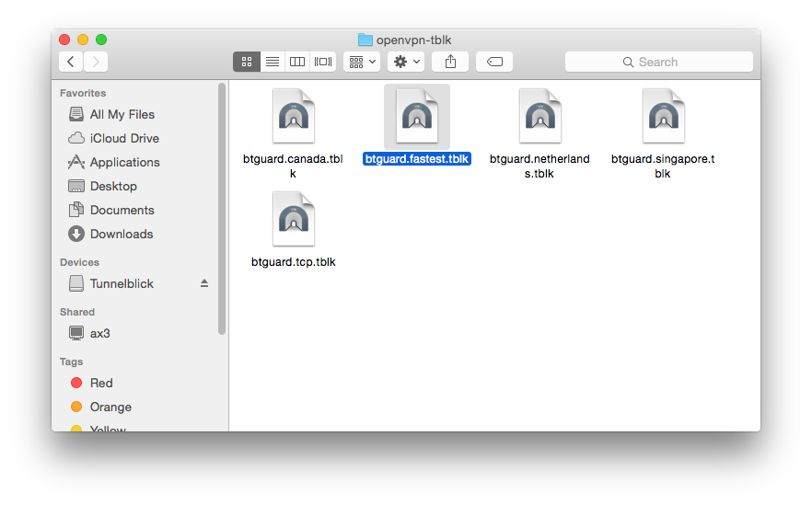Select the btguard.netherlands.tblk file icon
Image resolution: width=812 pixels, height=505 pixels.
539,116
